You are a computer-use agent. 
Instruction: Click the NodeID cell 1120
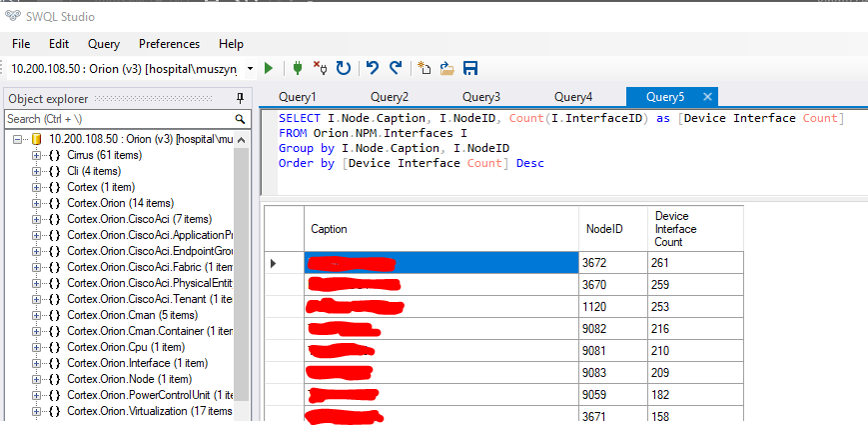click(x=613, y=307)
